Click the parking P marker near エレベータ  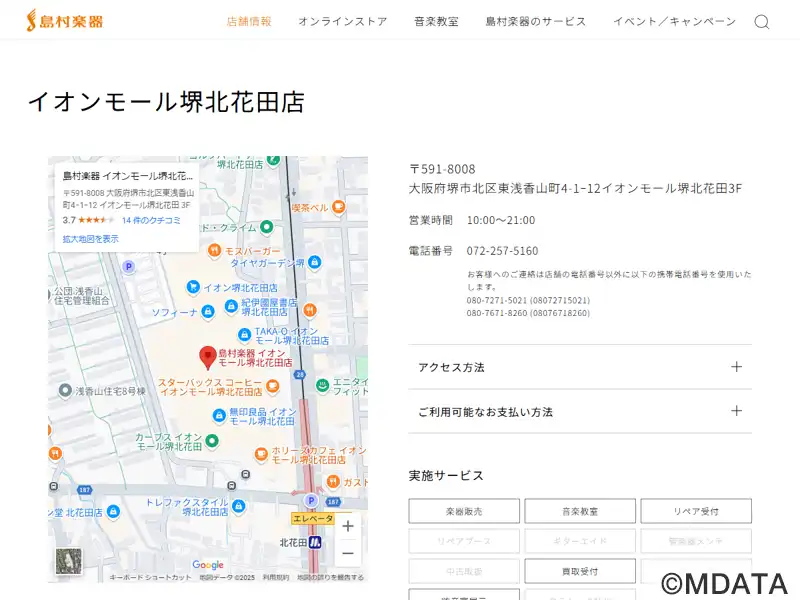(311, 501)
